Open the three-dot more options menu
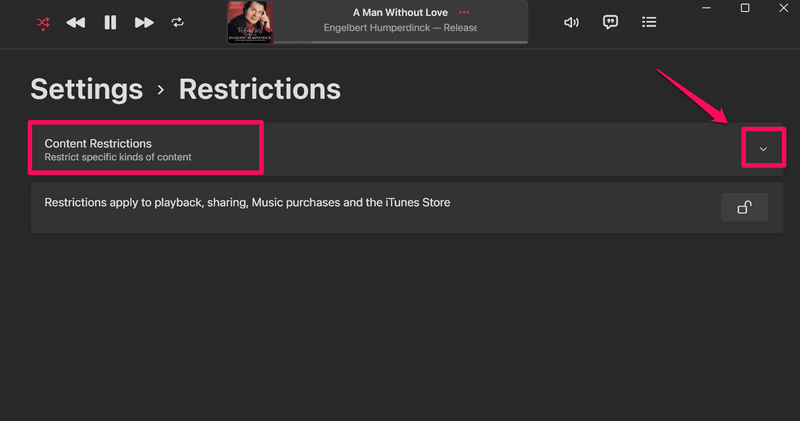800x421 pixels. [464, 12]
